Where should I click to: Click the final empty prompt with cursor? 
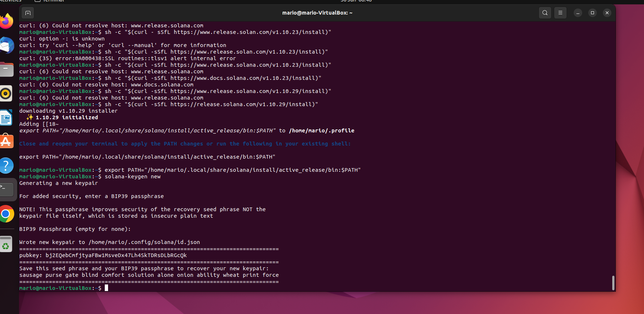click(x=64, y=288)
